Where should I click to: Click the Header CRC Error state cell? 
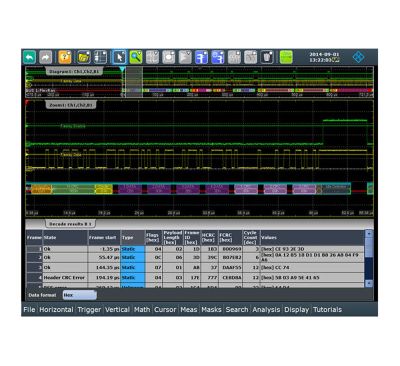point(65,278)
